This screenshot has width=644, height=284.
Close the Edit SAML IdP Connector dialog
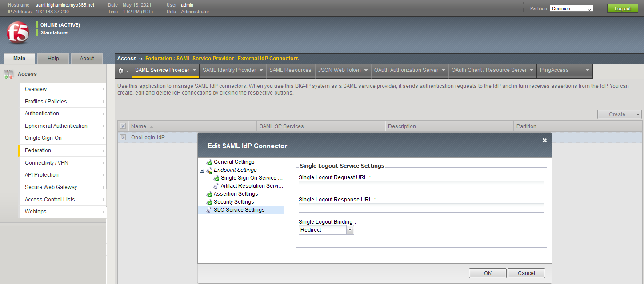pos(544,141)
